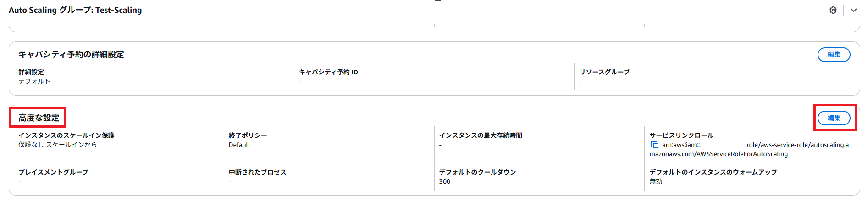Click the プレイスメントグループ label
The width and height of the screenshot is (868, 203).
point(53,172)
